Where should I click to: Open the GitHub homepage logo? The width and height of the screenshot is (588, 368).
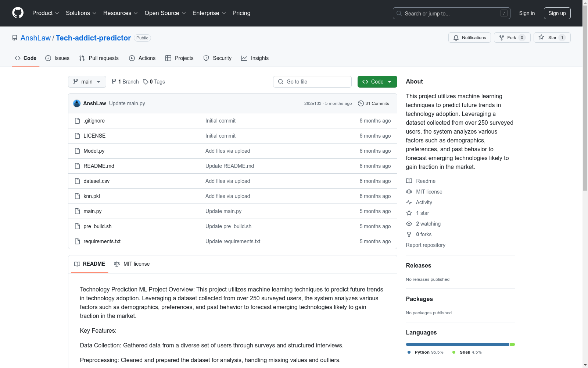(18, 13)
